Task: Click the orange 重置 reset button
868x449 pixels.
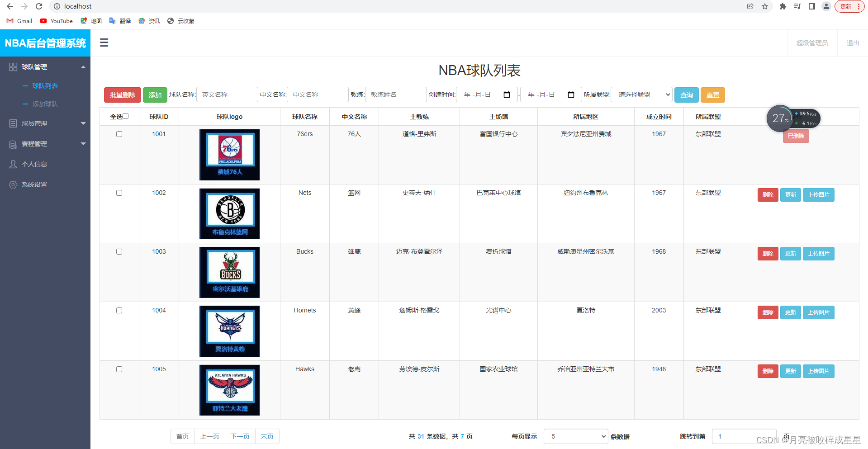Action: click(x=713, y=95)
